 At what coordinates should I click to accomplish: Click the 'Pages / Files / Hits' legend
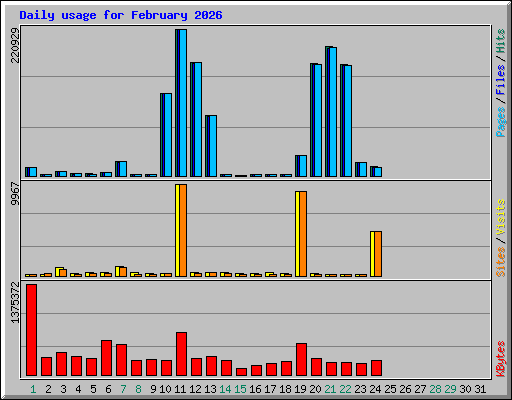(500, 83)
